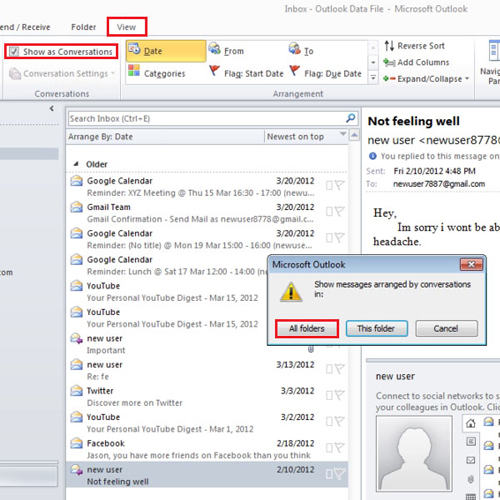Arrange messages by To
Viewport: 500px width, 500px height.
301,50
